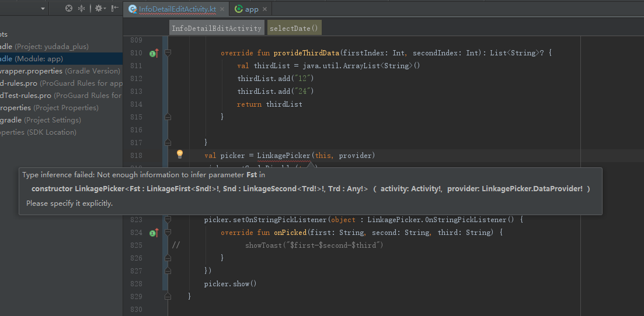644x316 pixels.
Task: Click setOnStringPickListener on line 823
Action: tap(280, 220)
